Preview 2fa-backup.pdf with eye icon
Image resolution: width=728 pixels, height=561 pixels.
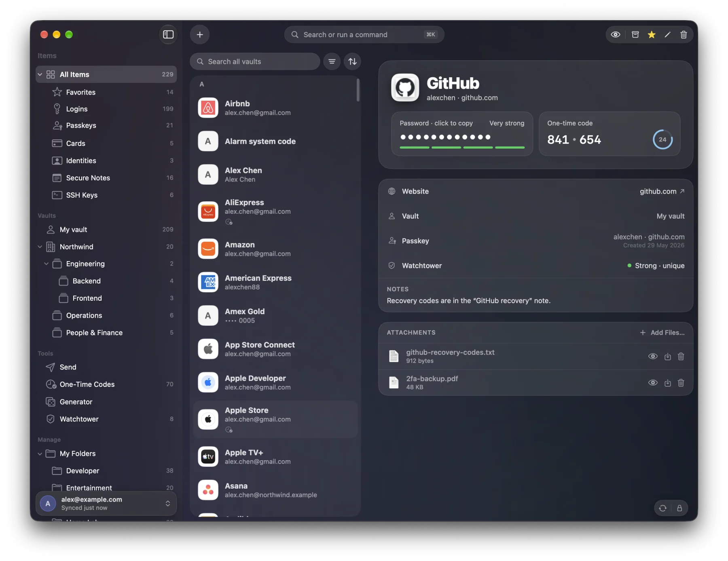click(x=653, y=382)
